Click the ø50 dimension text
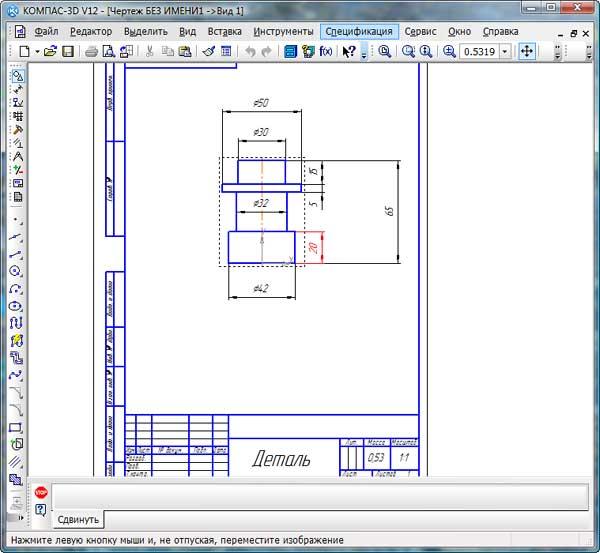The width and height of the screenshot is (600, 553). click(261, 103)
